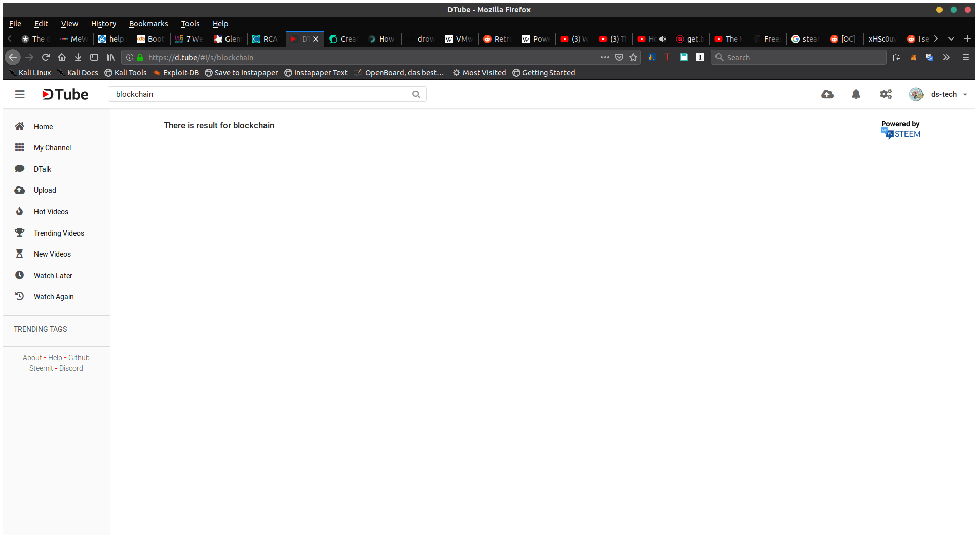Reload the page in Firefox
This screenshot has height=540, width=980.
point(46,57)
